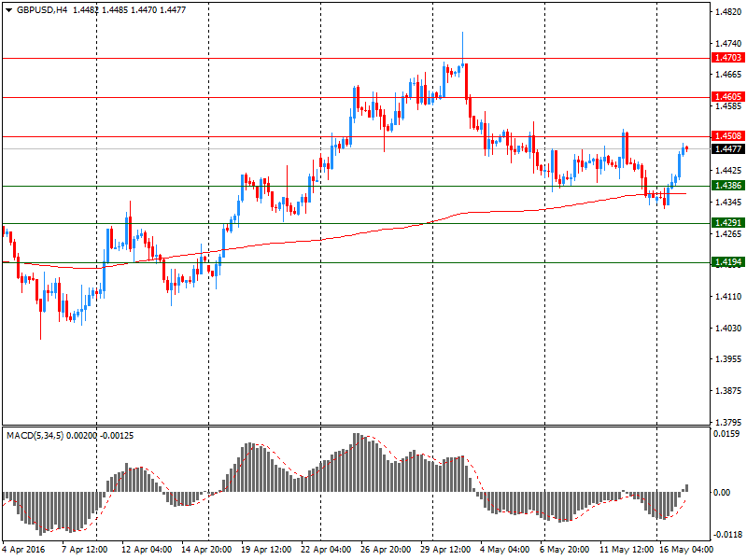Viewport: 747px width, 560px height.
Task: Click the 29 Apr 12:00 time label
Action: point(445,550)
